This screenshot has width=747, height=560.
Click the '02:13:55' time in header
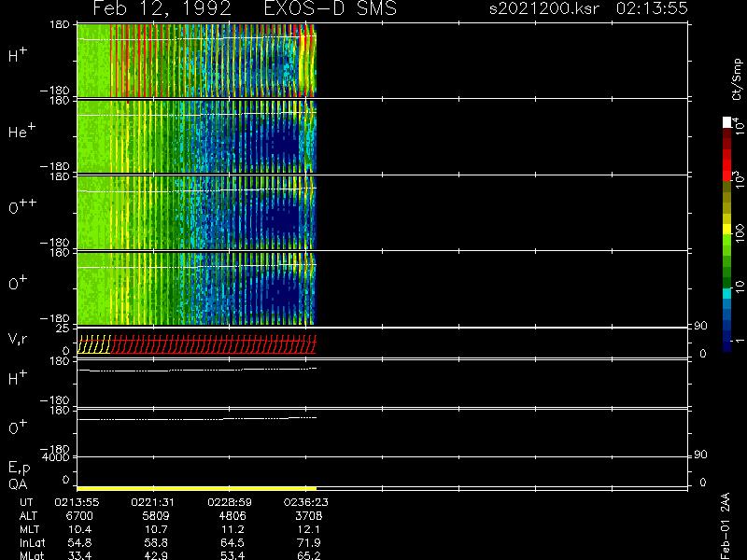tap(652, 8)
